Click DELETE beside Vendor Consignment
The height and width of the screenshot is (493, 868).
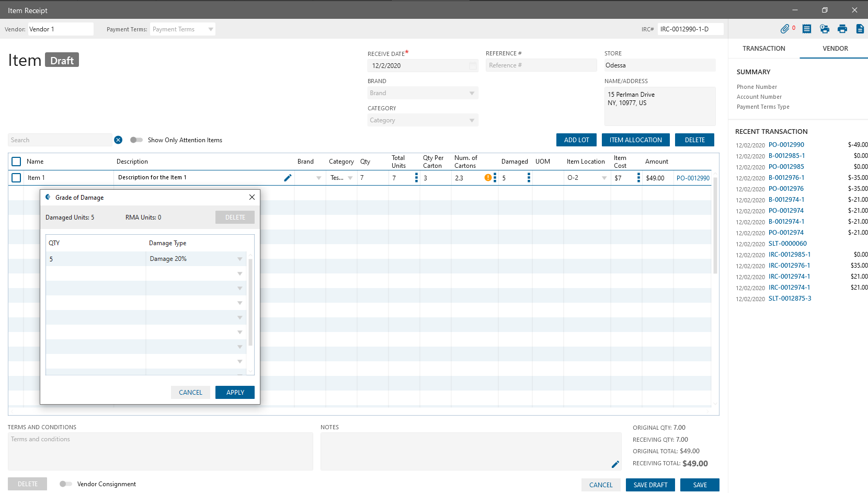[x=27, y=484]
